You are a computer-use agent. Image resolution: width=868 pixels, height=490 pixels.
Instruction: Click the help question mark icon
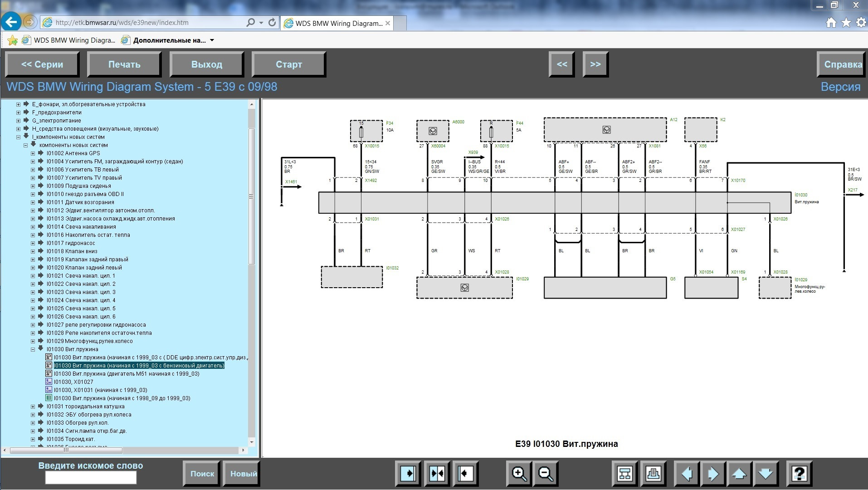(x=799, y=474)
